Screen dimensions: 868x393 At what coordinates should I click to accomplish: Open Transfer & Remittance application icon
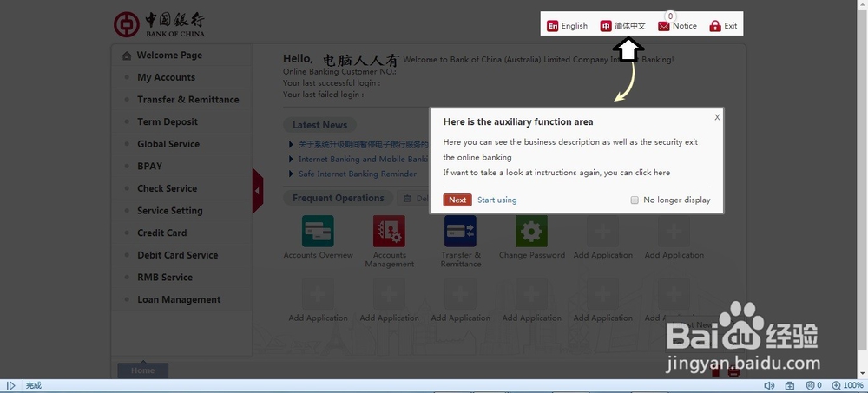click(x=460, y=231)
